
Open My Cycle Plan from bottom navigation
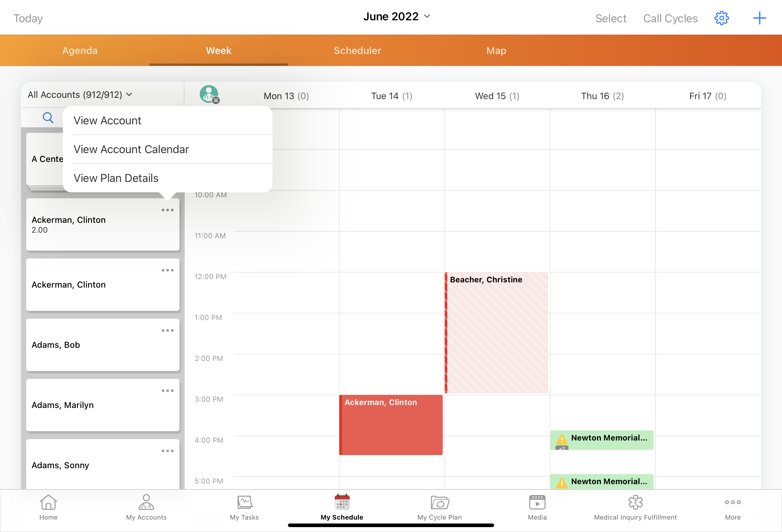coord(439,503)
